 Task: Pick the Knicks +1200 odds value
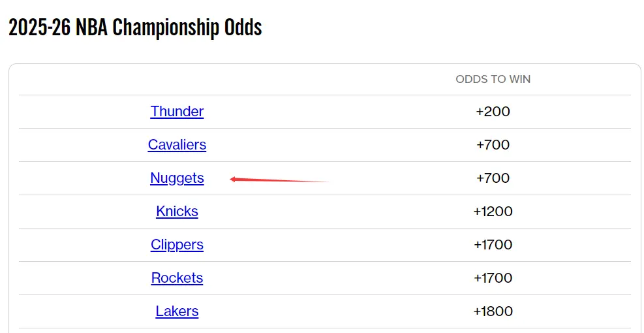(x=493, y=212)
